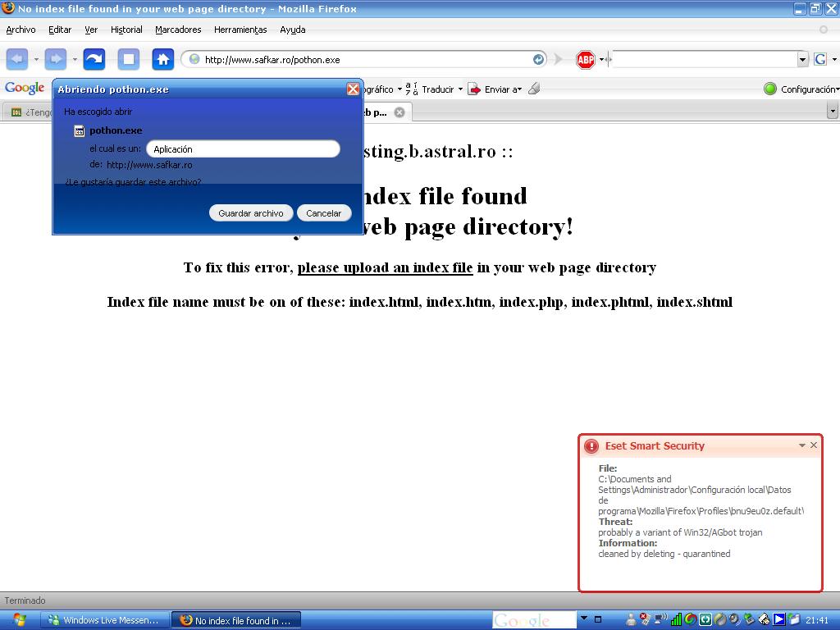Image resolution: width=840 pixels, height=630 pixels.
Task: Click the Eset red alert icon
Action: [591, 445]
